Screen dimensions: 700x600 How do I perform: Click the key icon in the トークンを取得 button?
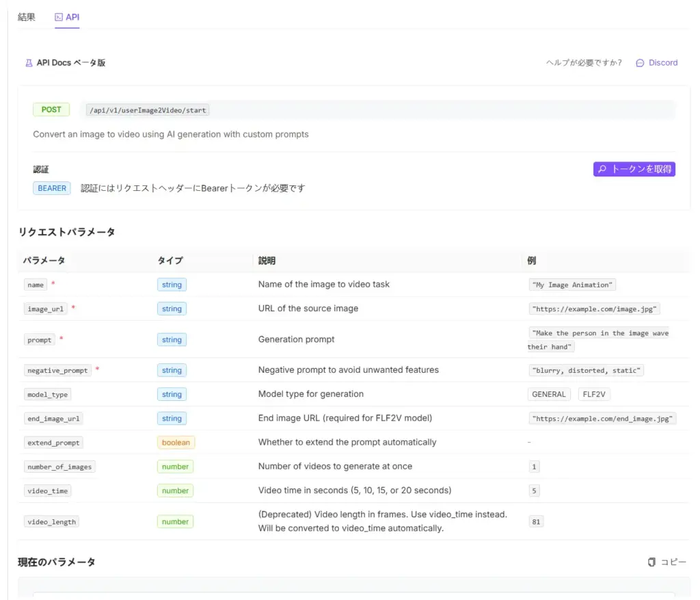[602, 169]
